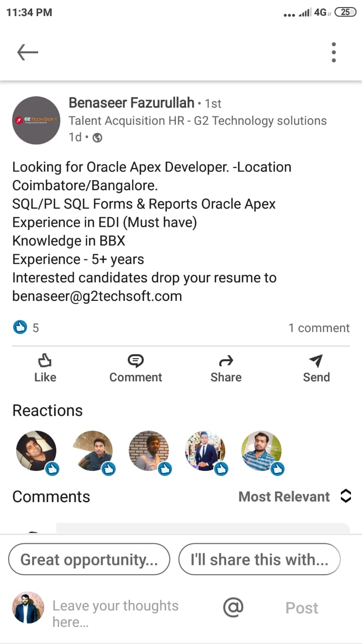Screen dimensions: 362x644
Task: Open the last reactor's avatar in striped shirt
Action: (261, 451)
